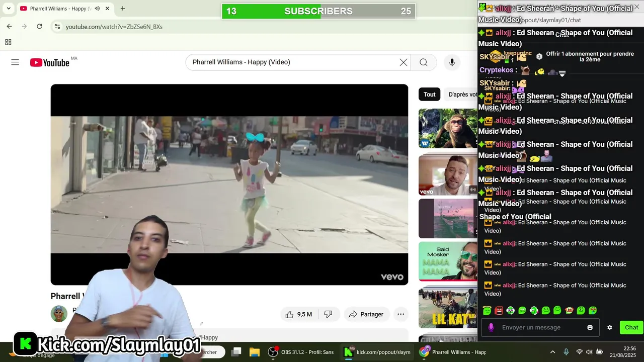Select the Cryptekos username in chat

(x=497, y=70)
